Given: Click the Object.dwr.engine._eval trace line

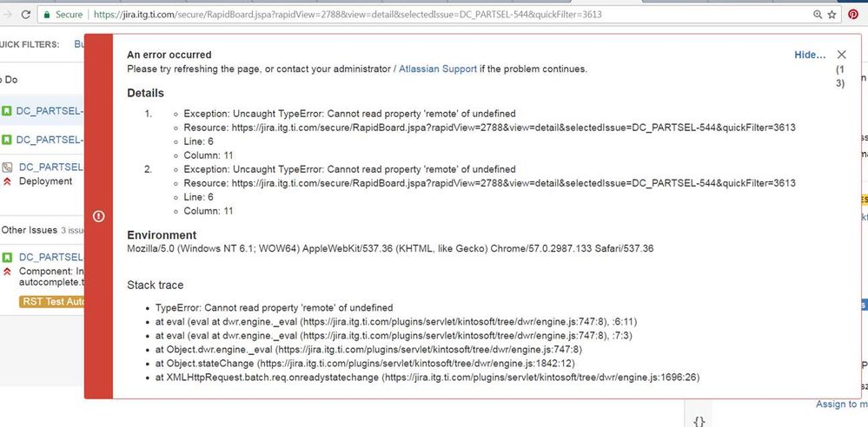Looking at the screenshot, I should [368, 350].
